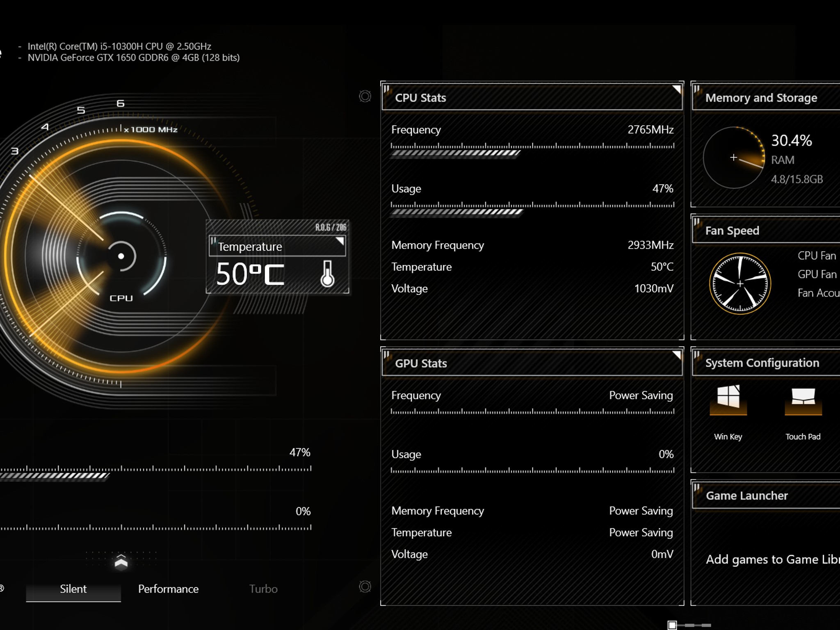
Task: Click the active page indicator square
Action: (x=672, y=625)
